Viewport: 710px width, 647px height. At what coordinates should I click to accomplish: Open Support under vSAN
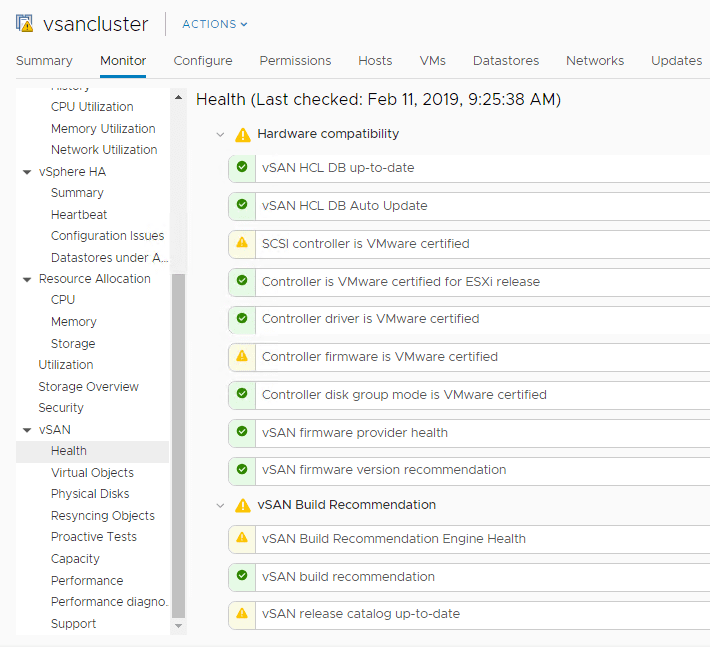[x=73, y=624]
